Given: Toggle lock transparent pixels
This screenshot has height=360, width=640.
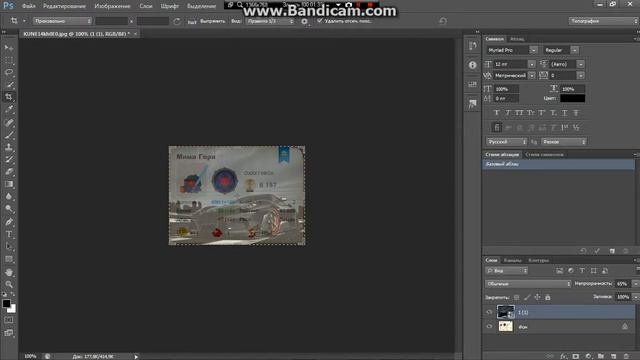Looking at the screenshot, I should click(x=517, y=298).
